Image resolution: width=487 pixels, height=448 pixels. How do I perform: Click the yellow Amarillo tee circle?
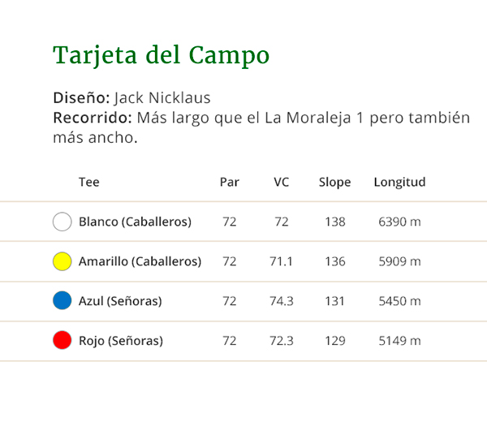(62, 261)
